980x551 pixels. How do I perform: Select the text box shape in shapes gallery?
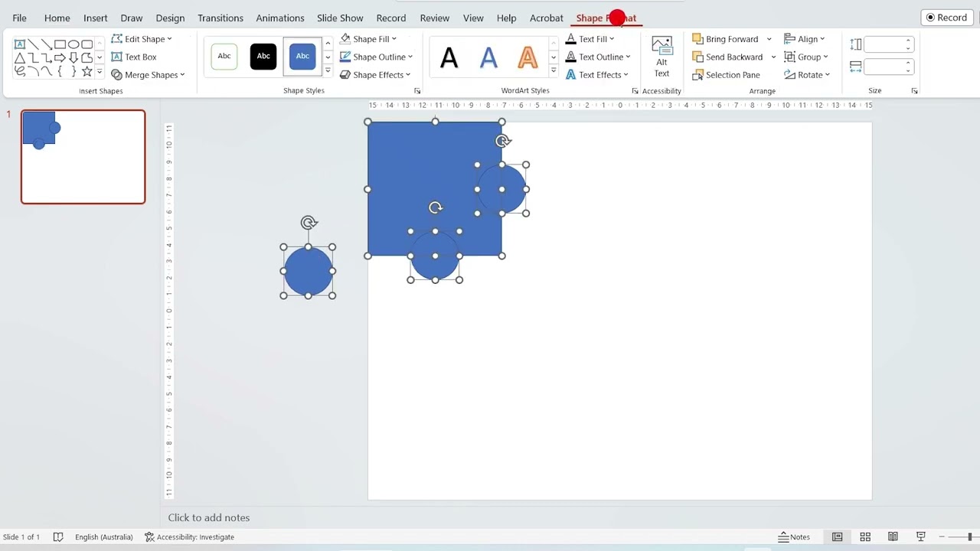[20, 44]
